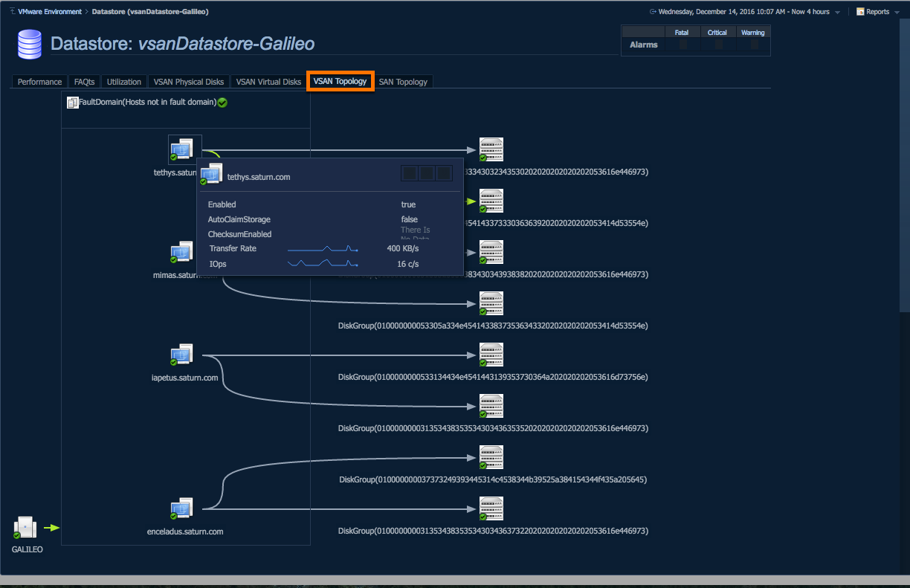Click the IOps sparkline graph
Viewport: 910px width, 588px height.
tap(323, 263)
